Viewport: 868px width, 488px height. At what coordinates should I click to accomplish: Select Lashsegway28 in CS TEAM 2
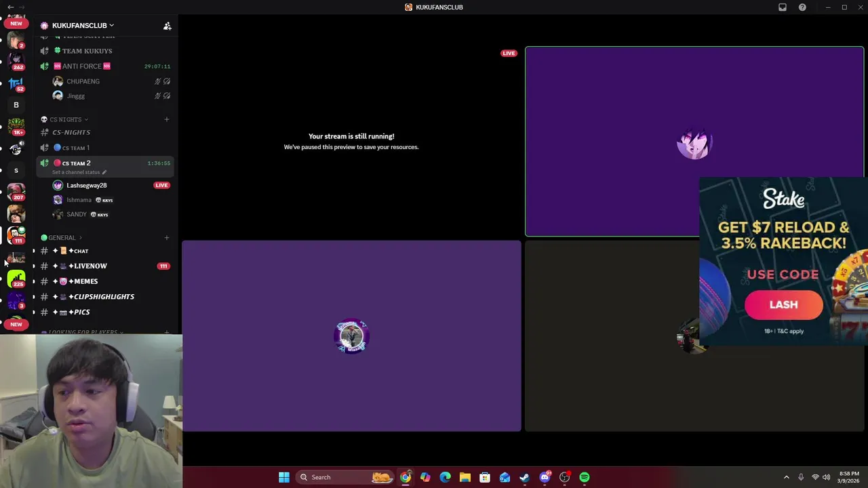86,186
